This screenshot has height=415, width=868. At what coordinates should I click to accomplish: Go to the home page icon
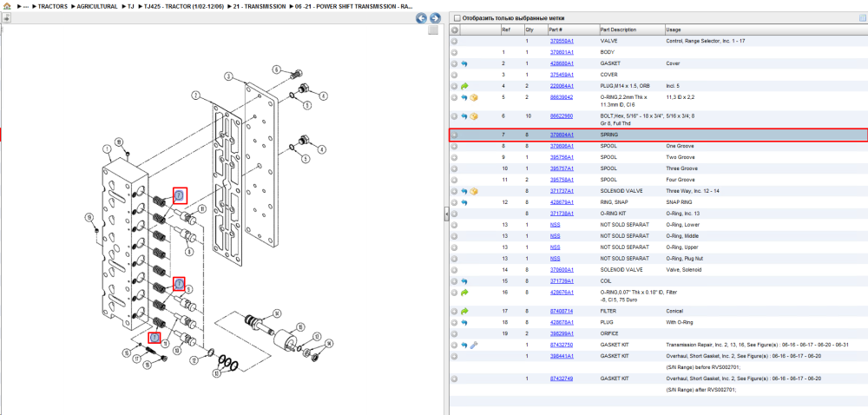[x=7, y=7]
